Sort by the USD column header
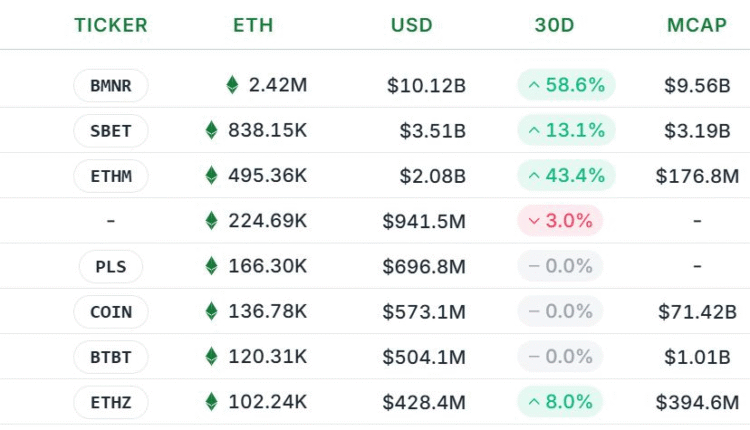Screen dimensions: 750x430 411,25
